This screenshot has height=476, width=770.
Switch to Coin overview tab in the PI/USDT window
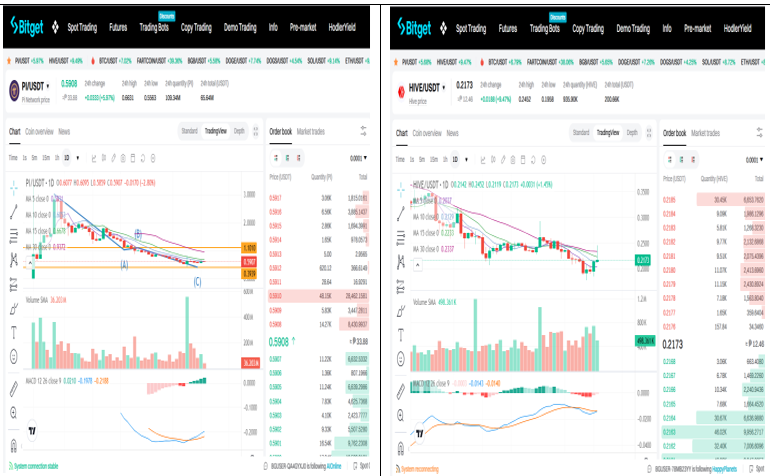point(39,131)
